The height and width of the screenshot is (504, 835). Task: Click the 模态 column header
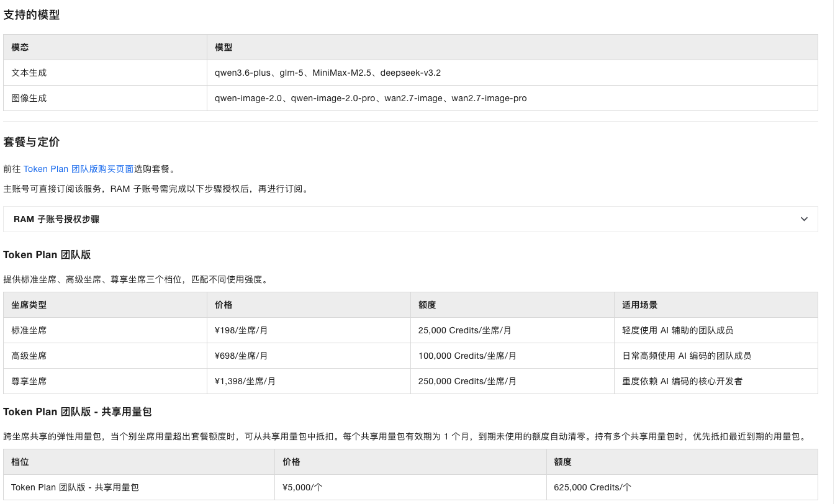click(x=105, y=47)
